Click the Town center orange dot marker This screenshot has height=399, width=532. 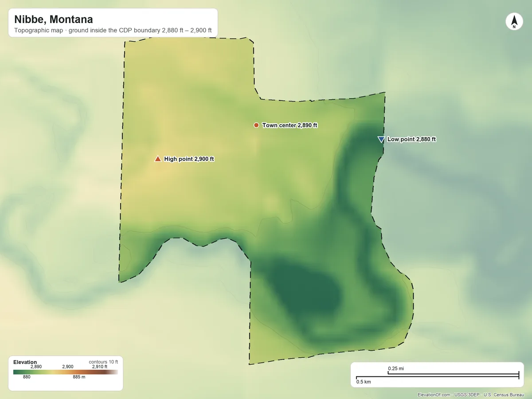coord(256,125)
